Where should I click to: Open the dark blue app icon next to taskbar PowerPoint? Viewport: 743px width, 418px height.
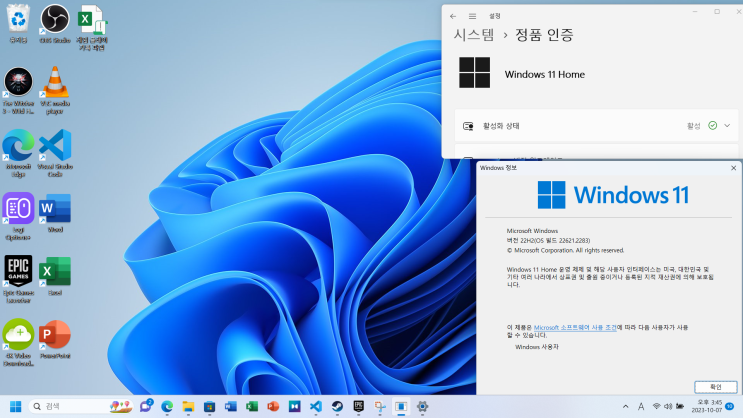coord(295,407)
